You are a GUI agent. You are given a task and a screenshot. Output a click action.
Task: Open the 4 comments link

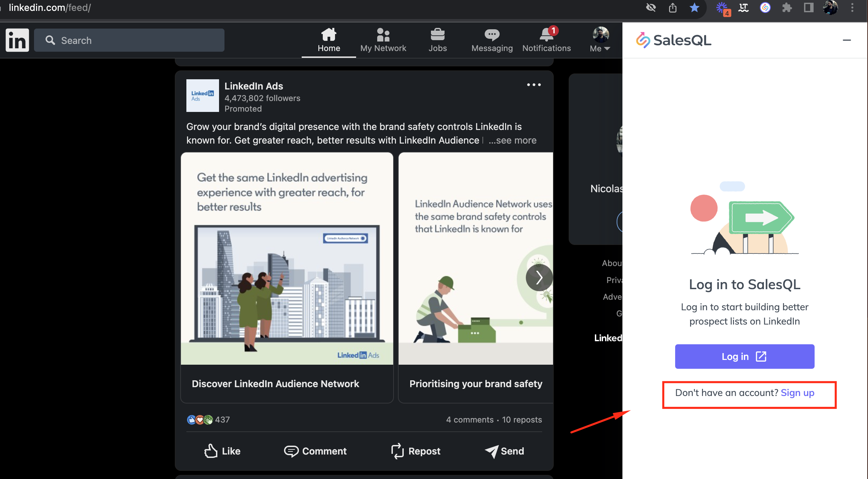pyautogui.click(x=470, y=419)
